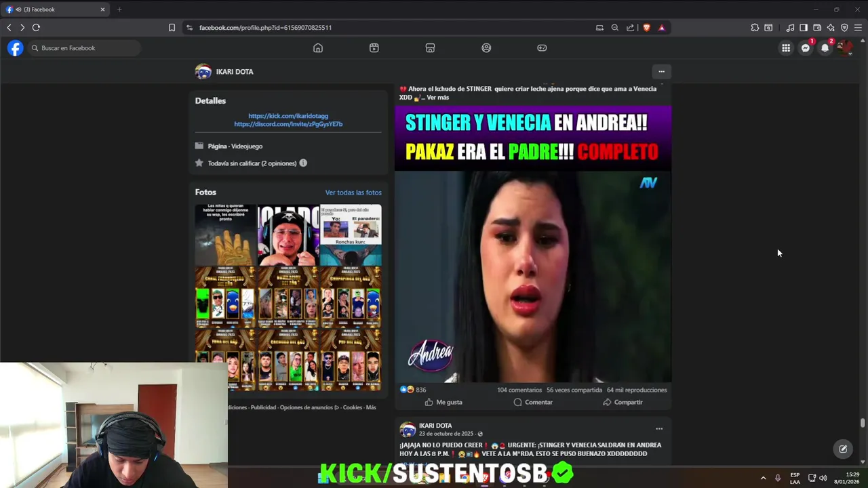Open the Groups icon in top bar
868x488 pixels.
[x=486, y=48]
